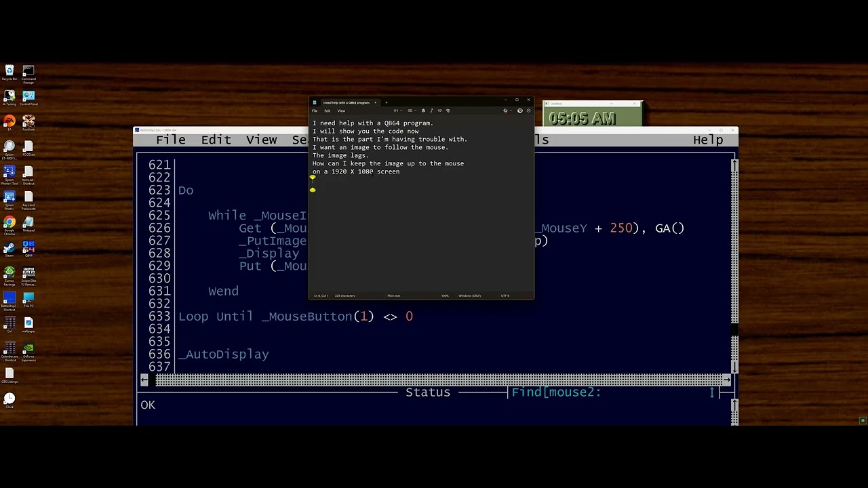Click the QB64 vertical scrollbar thumb
This screenshot has width=868, height=488.
(x=734, y=329)
